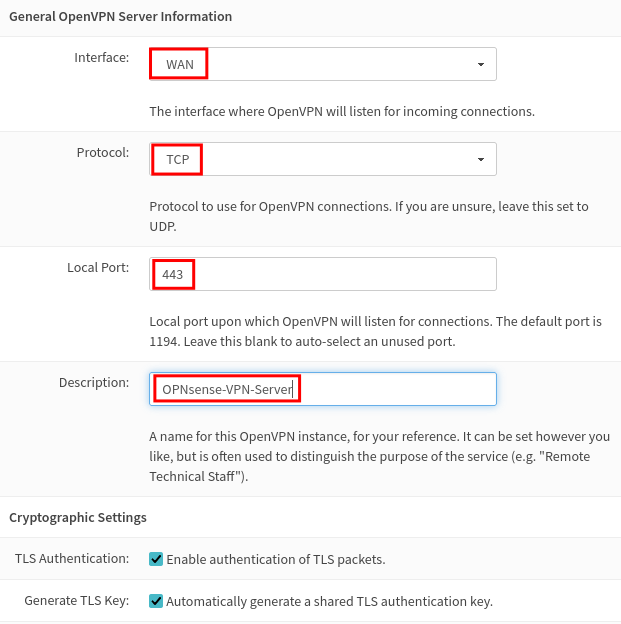This screenshot has height=624, width=621.
Task: Click help text mentioning default port 1194
Action: tap(375, 332)
